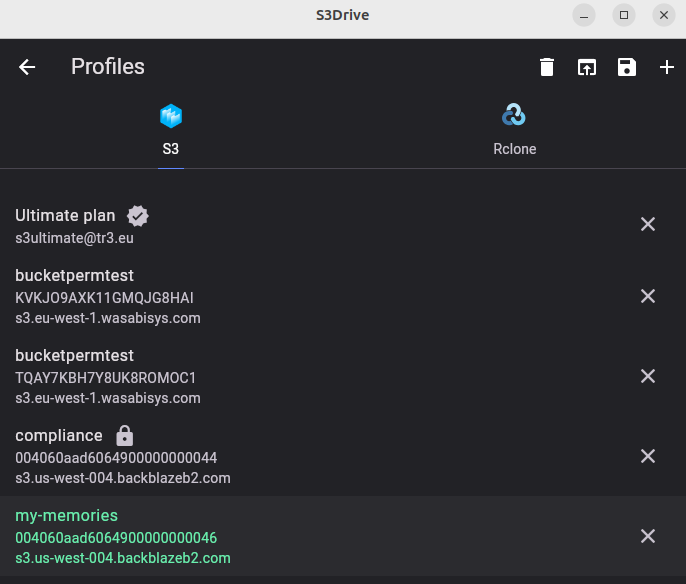The image size is (686, 584).
Task: Open the import profiles icon
Action: [587, 67]
